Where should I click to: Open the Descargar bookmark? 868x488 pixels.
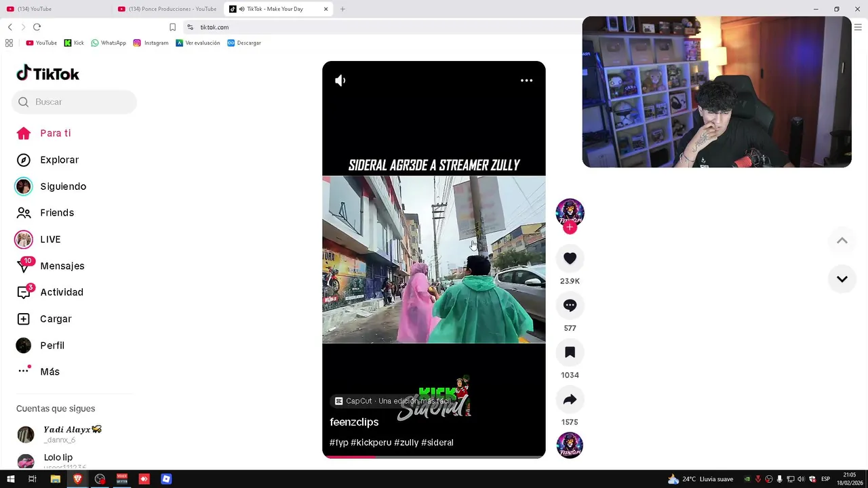[244, 43]
